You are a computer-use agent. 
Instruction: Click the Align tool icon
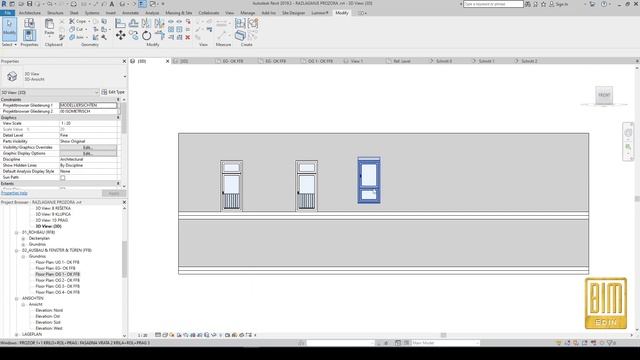(x=120, y=23)
